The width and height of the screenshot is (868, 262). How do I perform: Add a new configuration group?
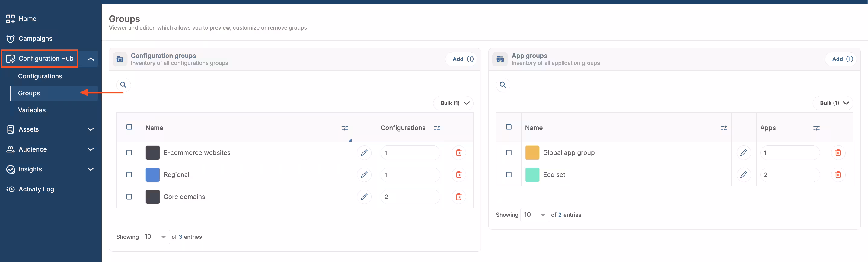click(462, 59)
